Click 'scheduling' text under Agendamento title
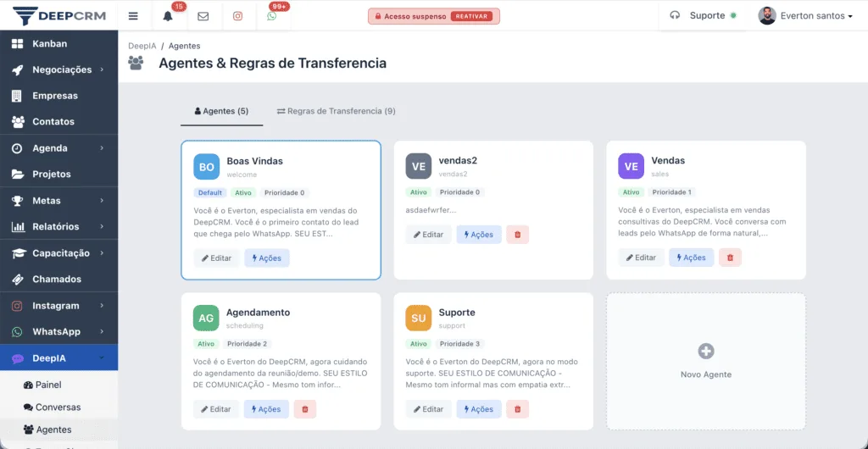Screen dimensions: 868x449 245,325
